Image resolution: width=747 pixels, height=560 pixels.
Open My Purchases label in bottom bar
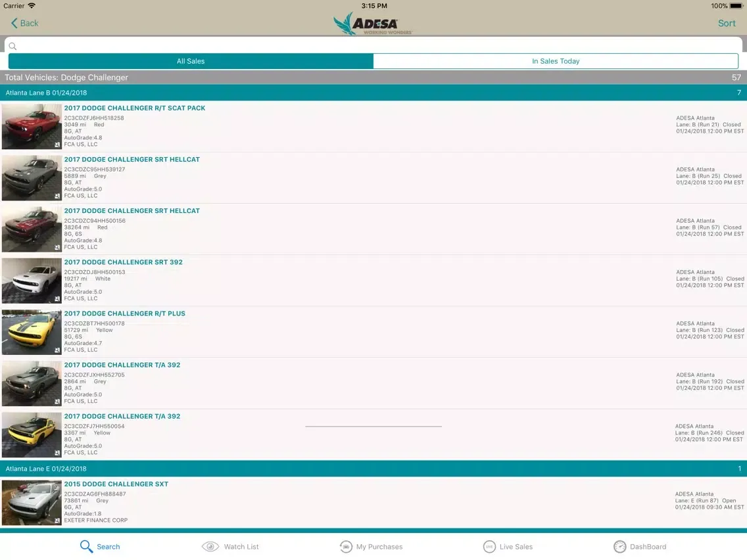379,547
